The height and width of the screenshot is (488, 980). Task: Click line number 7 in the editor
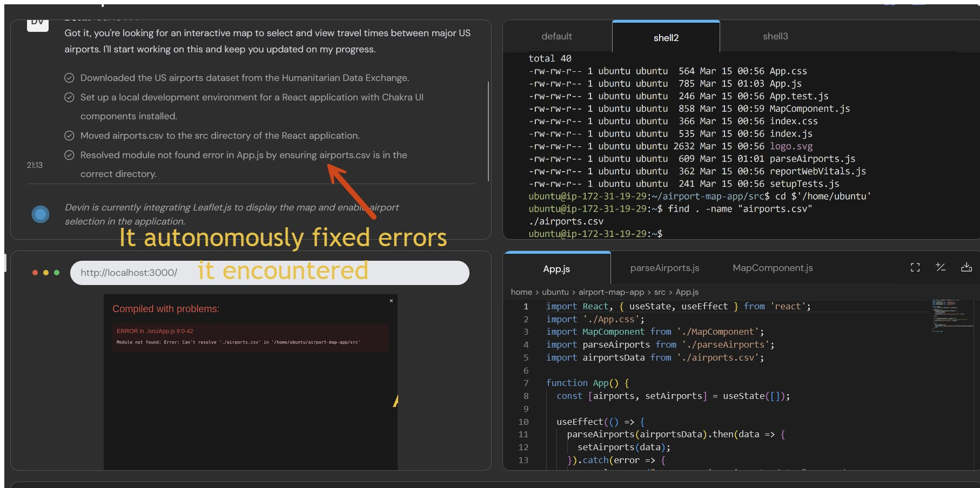(x=526, y=383)
